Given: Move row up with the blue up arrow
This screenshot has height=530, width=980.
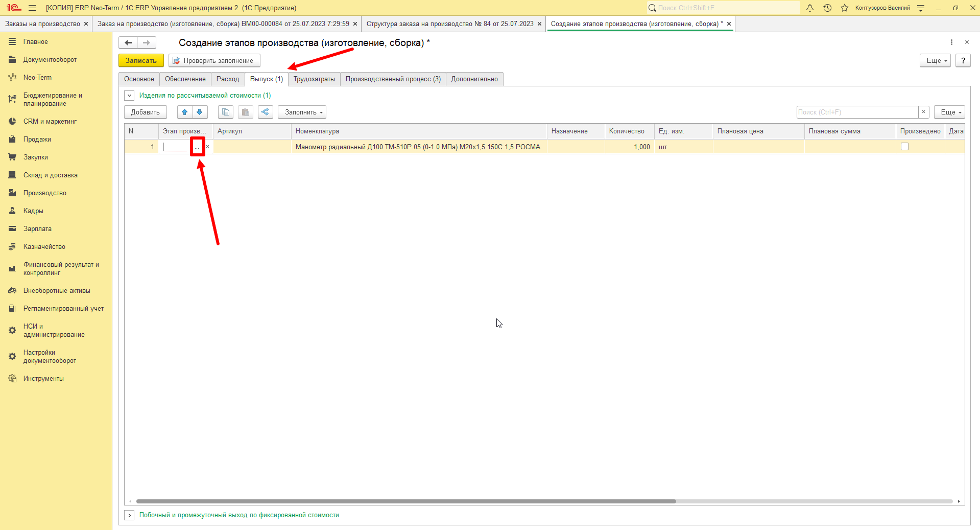Looking at the screenshot, I should pos(185,112).
